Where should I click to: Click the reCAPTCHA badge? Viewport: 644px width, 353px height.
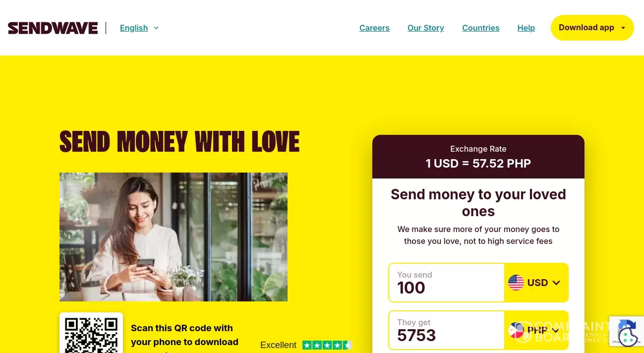coord(627,331)
